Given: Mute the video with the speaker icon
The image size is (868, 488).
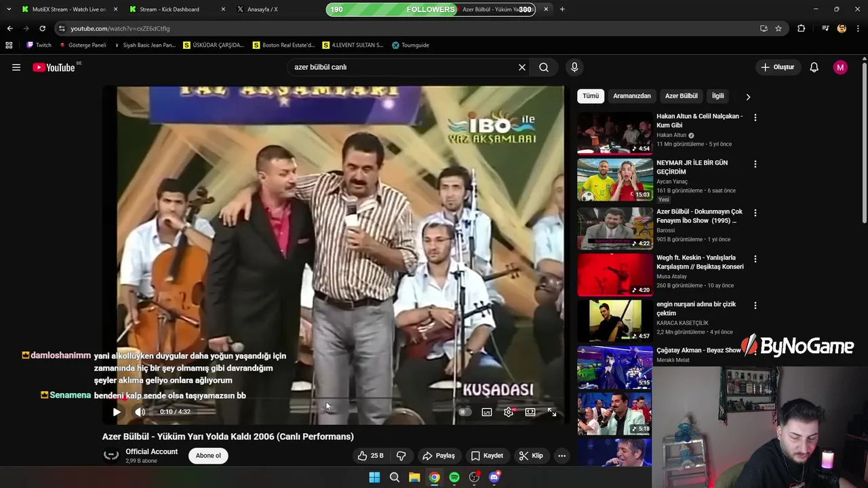Looking at the screenshot, I should [x=140, y=411].
